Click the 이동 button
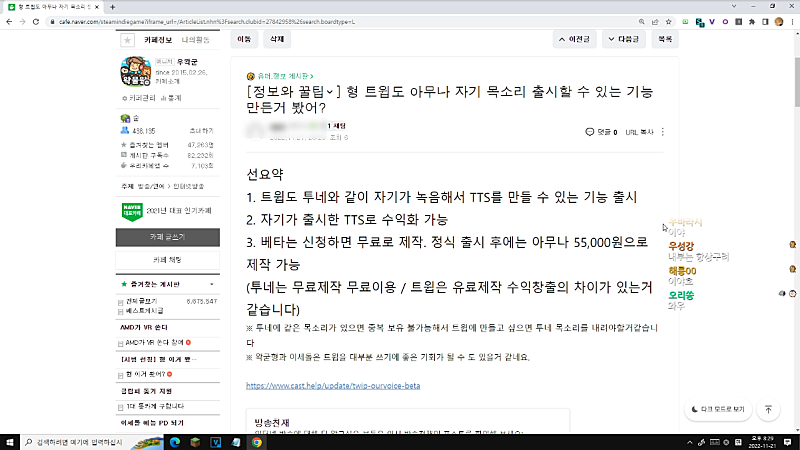800x450 pixels. [244, 39]
